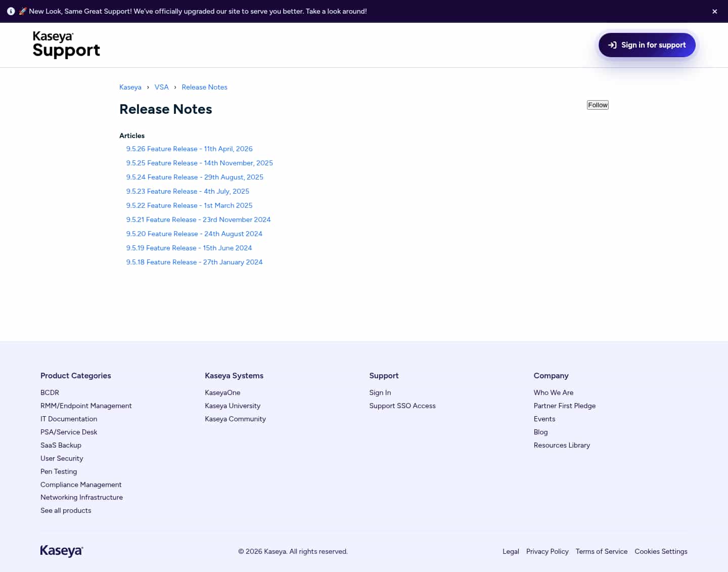Viewport: 728px width, 572px height.
Task: Open the Kaseya Support logo home link
Action: pos(66,45)
